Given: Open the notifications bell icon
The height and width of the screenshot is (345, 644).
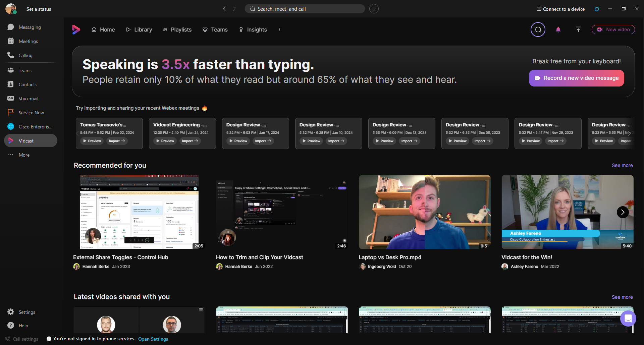Looking at the screenshot, I should pos(558,30).
